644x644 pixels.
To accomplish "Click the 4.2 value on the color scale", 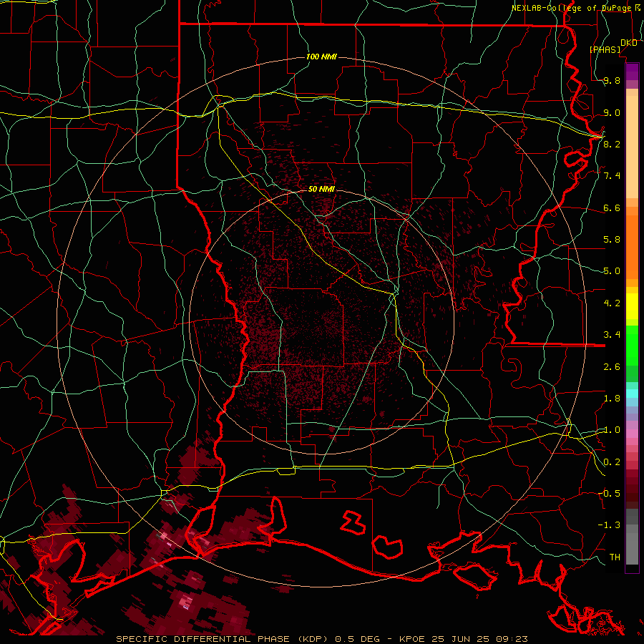I will (x=612, y=303).
